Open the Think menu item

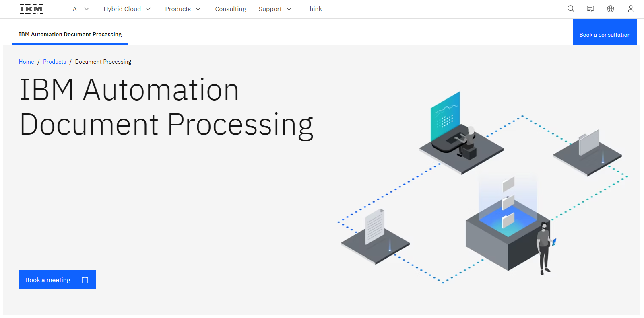tap(314, 9)
